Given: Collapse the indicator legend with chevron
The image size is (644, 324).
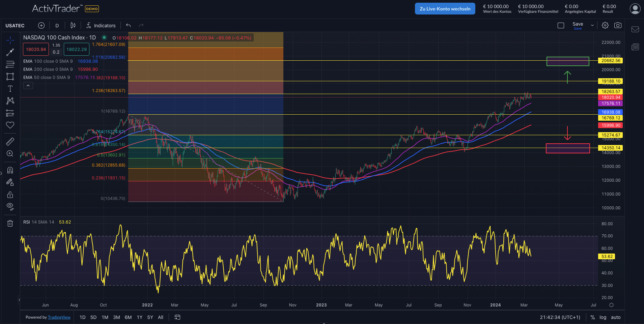Looking at the screenshot, I should 28,85.
